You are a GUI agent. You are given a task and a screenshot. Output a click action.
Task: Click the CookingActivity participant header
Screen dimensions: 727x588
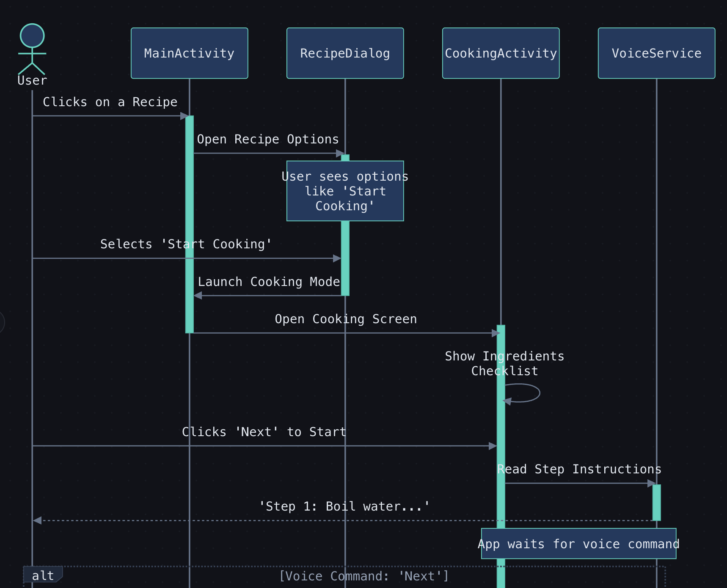click(x=501, y=53)
